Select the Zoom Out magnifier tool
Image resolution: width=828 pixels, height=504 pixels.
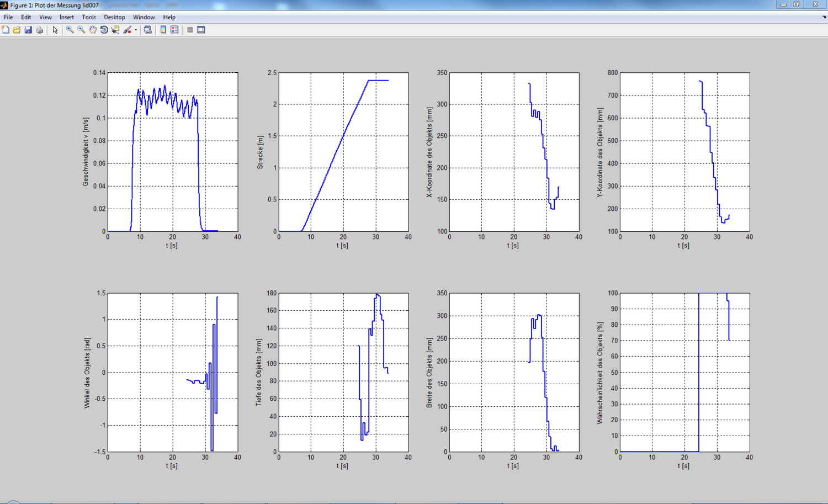click(x=81, y=30)
